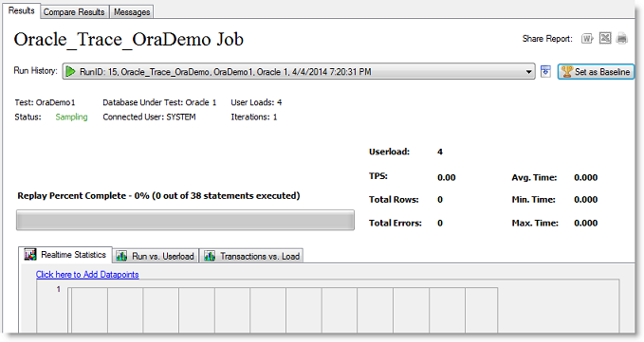
Task: Click the trophy icon on Set as Baseline
Action: pos(567,71)
